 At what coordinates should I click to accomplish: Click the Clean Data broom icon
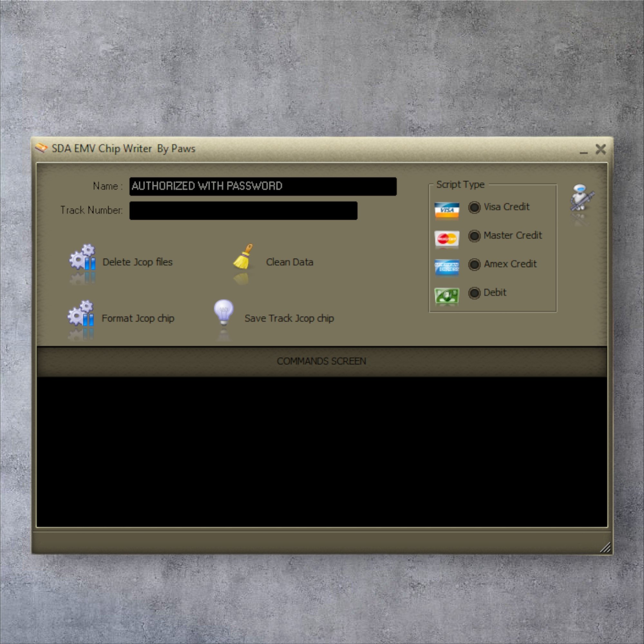point(243,257)
